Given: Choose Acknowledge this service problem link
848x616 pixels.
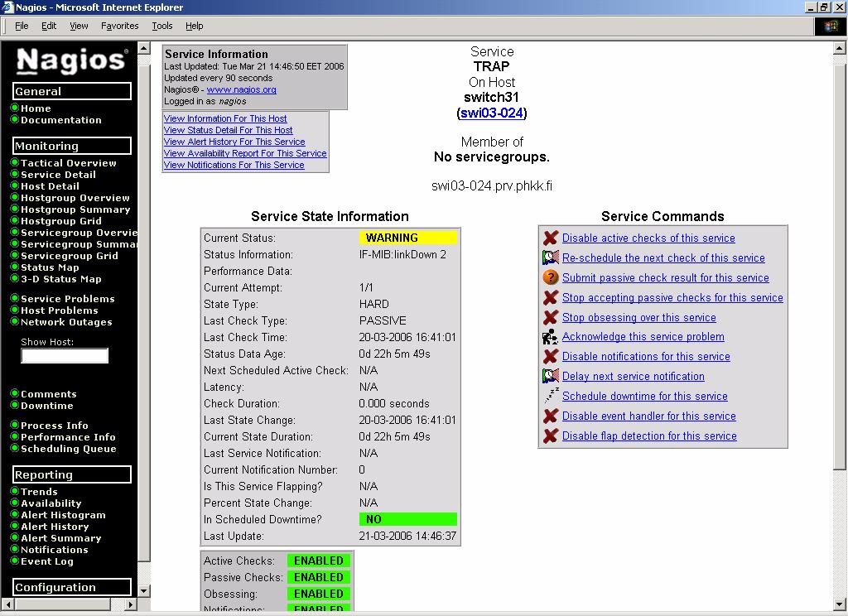Looking at the screenshot, I should tap(643, 336).
